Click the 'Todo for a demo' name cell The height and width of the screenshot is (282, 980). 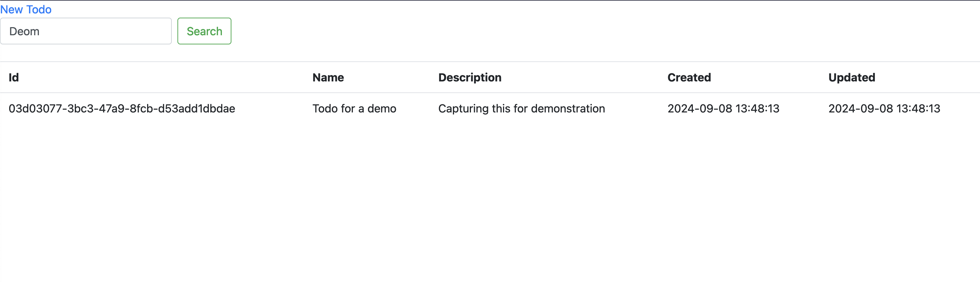(354, 109)
